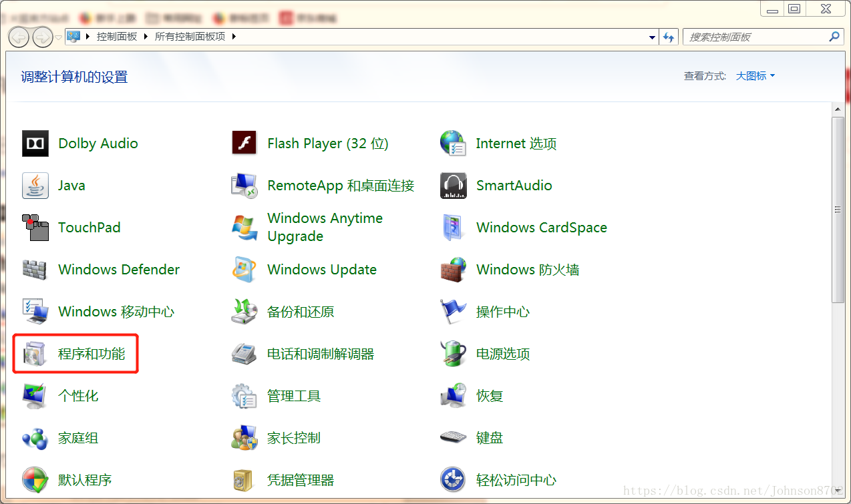Open the 管理工具 link text
851x504 pixels.
294,396
